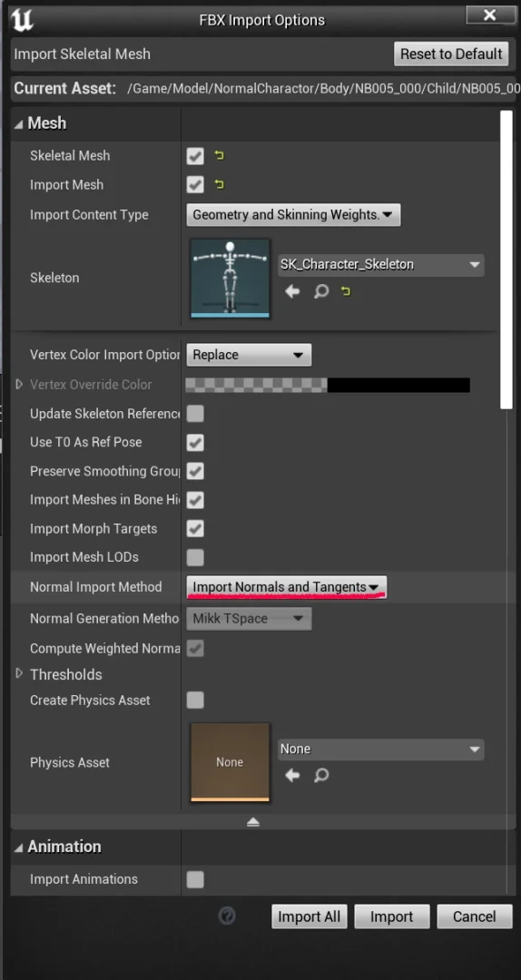Click the Skeleton property label
Viewport: 521px width, 980px height.
54,279
